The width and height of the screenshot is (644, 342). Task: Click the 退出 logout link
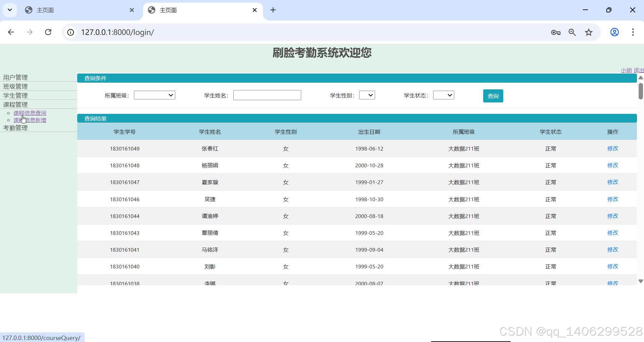[x=639, y=70]
